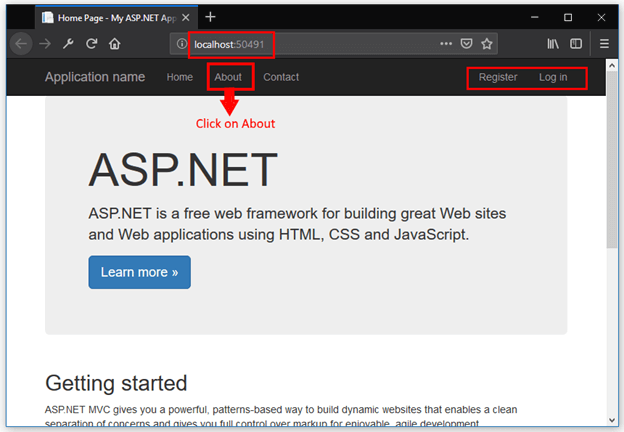Click the scrollbar down arrow
Image resolution: width=624 pixels, height=432 pixels.
(x=612, y=420)
